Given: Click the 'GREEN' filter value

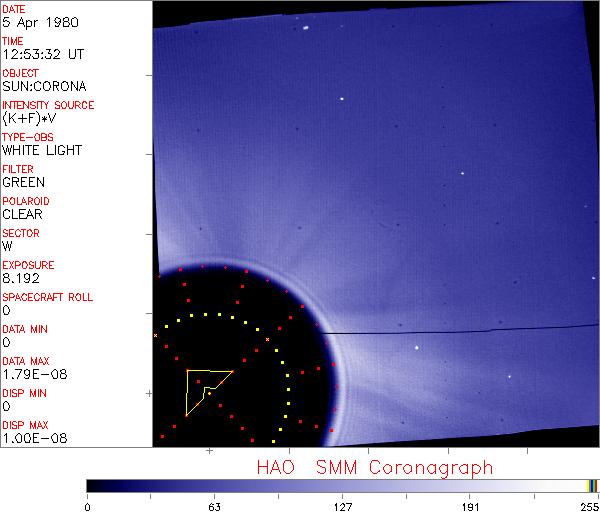Looking at the screenshot, I should click(x=23, y=183).
